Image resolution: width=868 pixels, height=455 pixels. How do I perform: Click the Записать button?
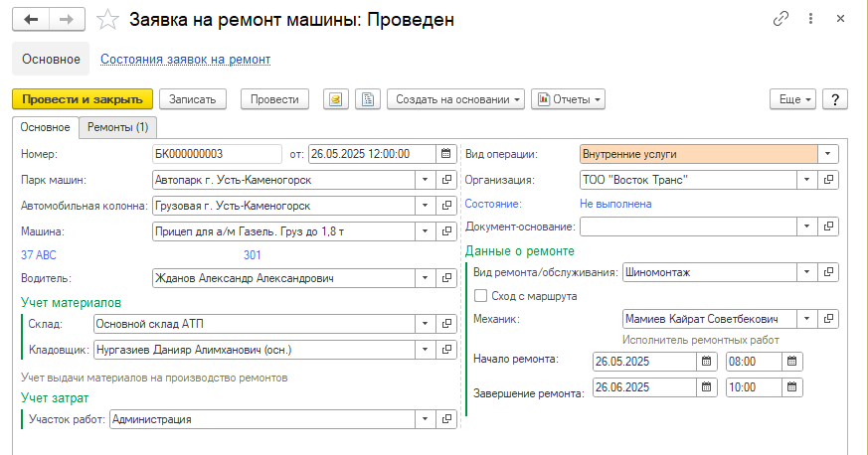(x=193, y=99)
